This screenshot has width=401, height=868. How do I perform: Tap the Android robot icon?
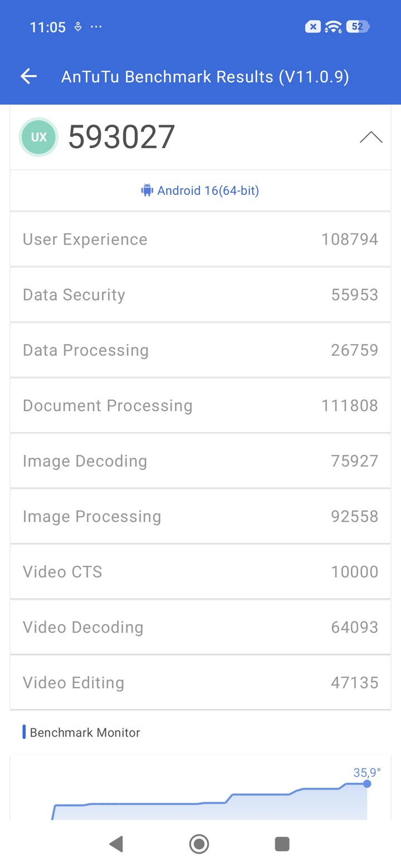pos(147,191)
